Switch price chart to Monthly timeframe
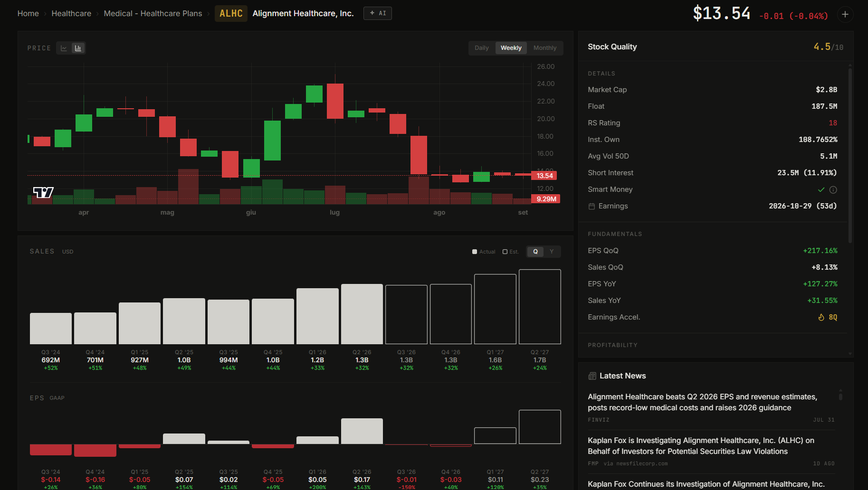868x490 pixels. point(545,48)
